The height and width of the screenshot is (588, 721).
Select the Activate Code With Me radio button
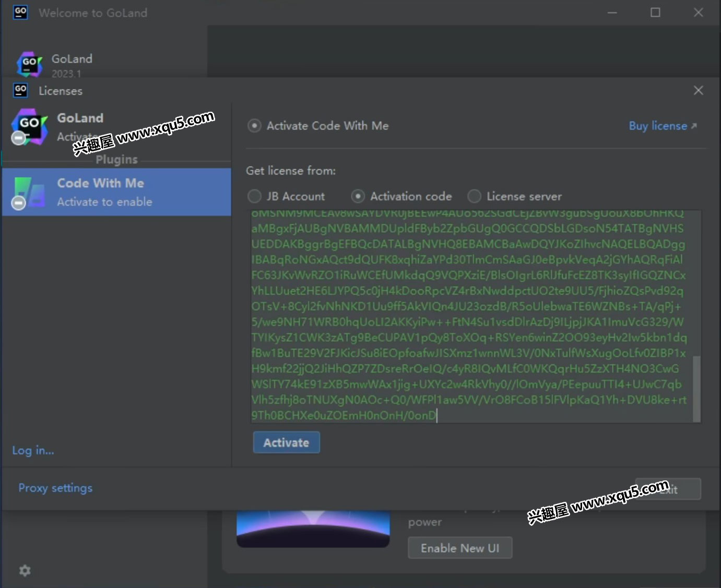[254, 126]
